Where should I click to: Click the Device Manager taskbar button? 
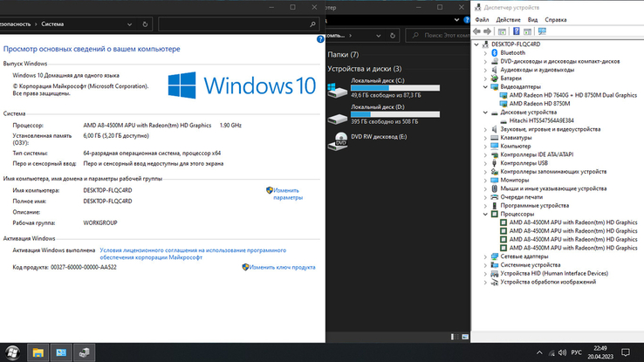pos(84,352)
